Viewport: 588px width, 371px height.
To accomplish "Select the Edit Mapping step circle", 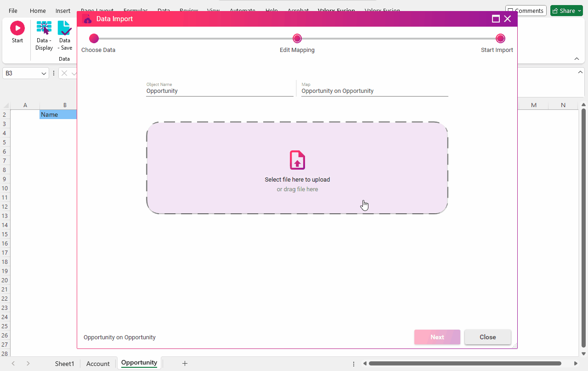I will [297, 39].
